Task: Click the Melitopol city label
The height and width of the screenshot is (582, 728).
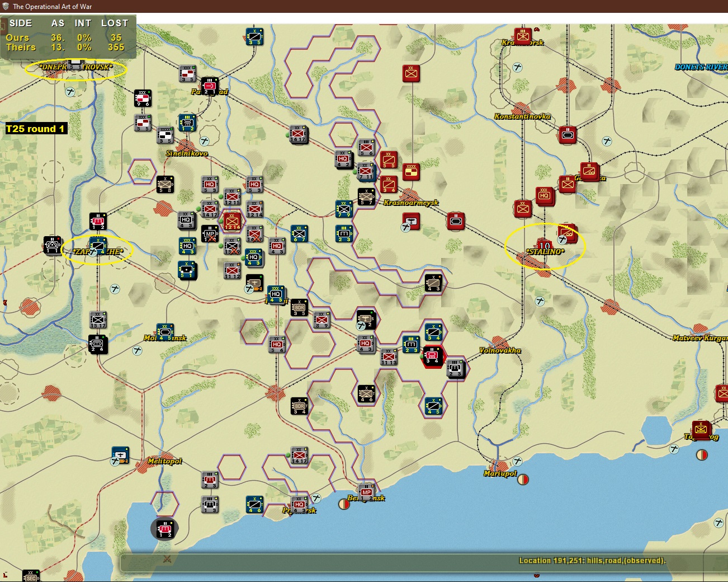Action: click(165, 461)
